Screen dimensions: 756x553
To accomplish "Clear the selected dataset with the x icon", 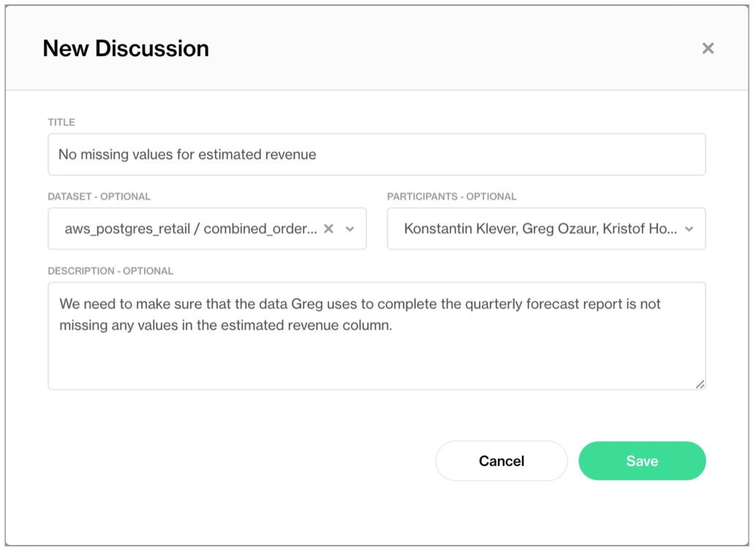I will [328, 229].
